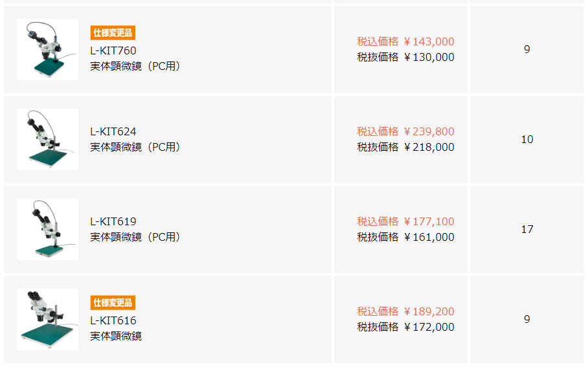Click the 仕様変更品 badge above L-KIT616
Viewport: 588px width, 367px height.
pos(113,303)
